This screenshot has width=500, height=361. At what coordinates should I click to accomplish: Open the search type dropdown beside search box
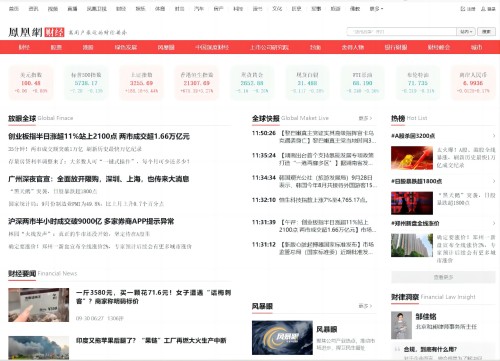point(466,32)
